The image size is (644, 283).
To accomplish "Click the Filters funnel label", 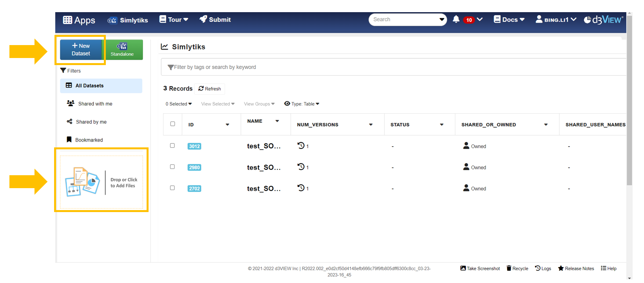I will tap(71, 71).
